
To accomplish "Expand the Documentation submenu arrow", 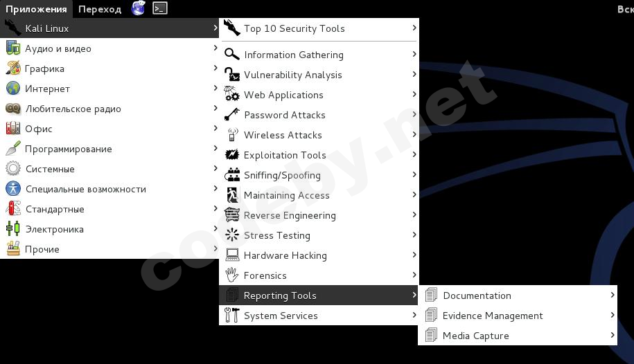I will [x=613, y=295].
